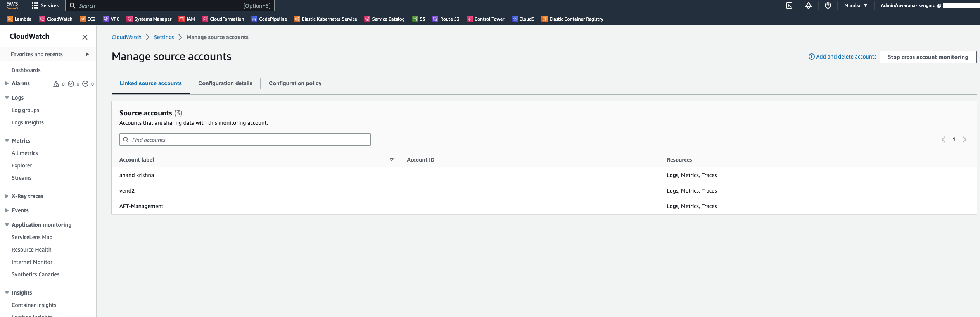Screen dimensions: 980x317
Task: Open Log groups in sidebar
Action: click(x=25, y=110)
